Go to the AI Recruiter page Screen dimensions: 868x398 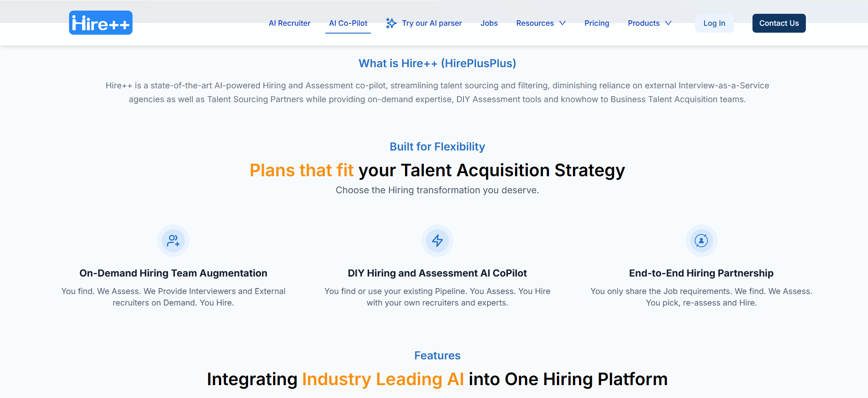[x=289, y=23]
